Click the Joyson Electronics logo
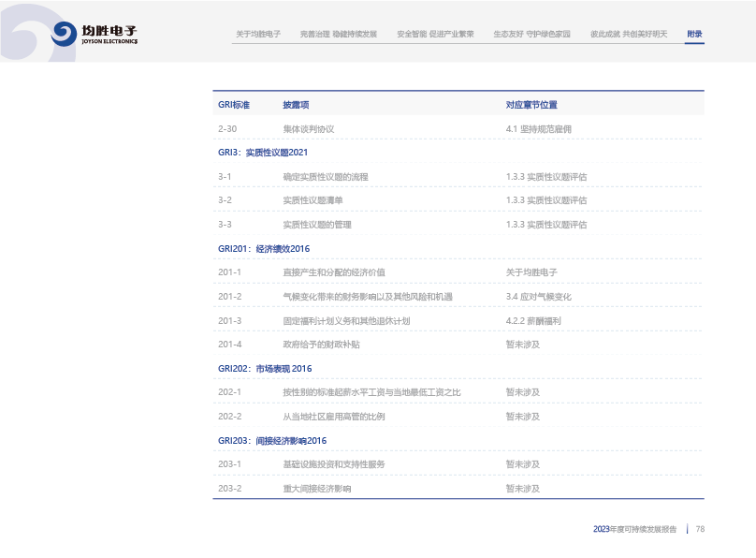The height and width of the screenshot is (558, 756). [94, 34]
